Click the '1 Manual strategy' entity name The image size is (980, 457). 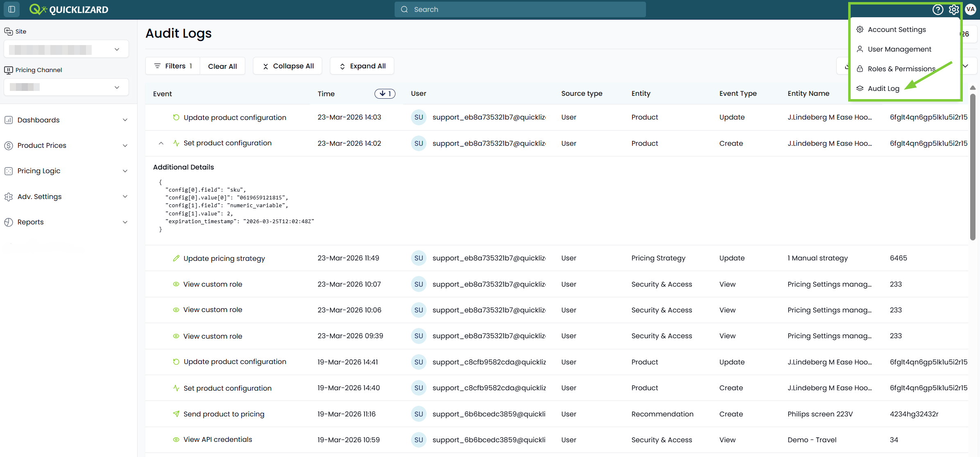[x=817, y=258]
